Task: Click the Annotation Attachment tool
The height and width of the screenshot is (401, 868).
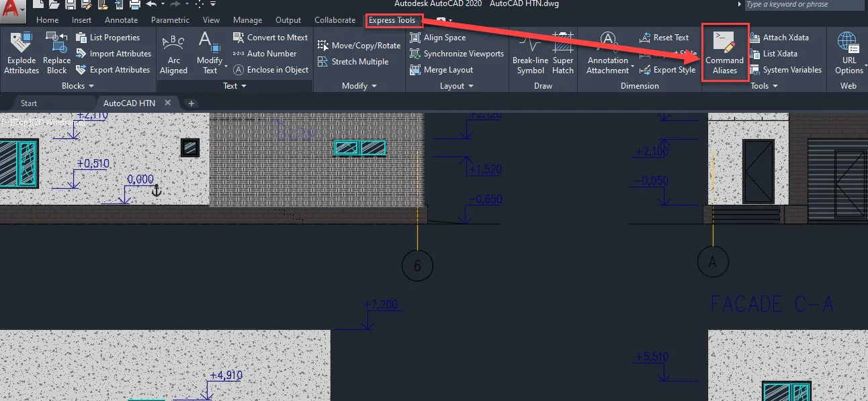Action: (608, 54)
